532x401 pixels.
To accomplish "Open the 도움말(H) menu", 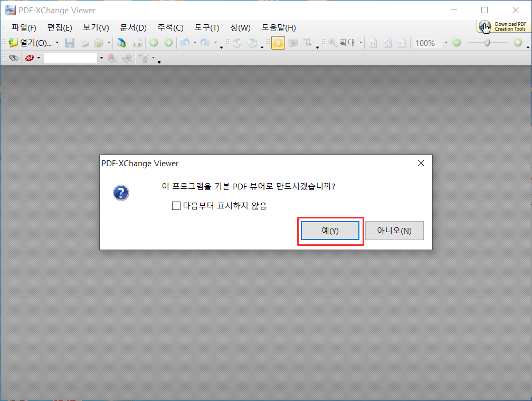I will click(279, 27).
